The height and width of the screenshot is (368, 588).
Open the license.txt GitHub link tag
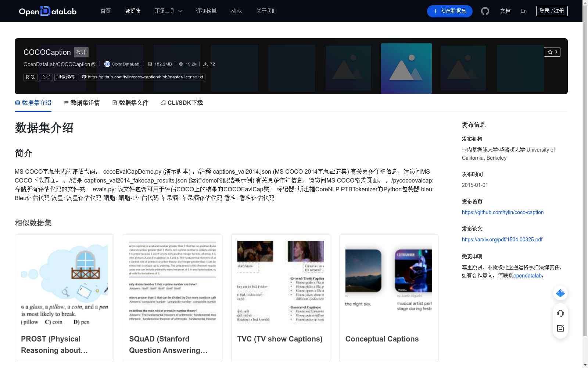[142, 77]
